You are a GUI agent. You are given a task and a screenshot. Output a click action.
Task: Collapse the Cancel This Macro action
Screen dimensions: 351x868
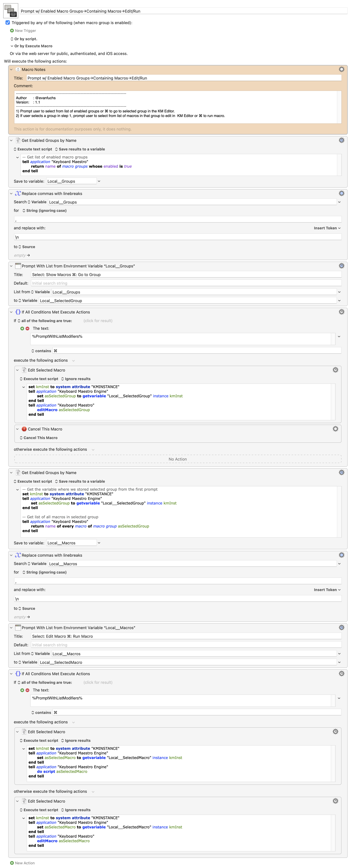[x=17, y=429]
